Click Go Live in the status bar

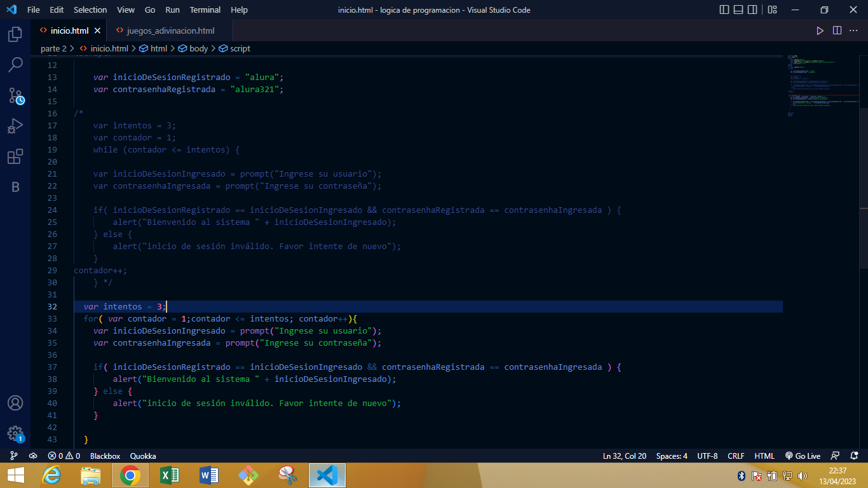click(x=803, y=456)
